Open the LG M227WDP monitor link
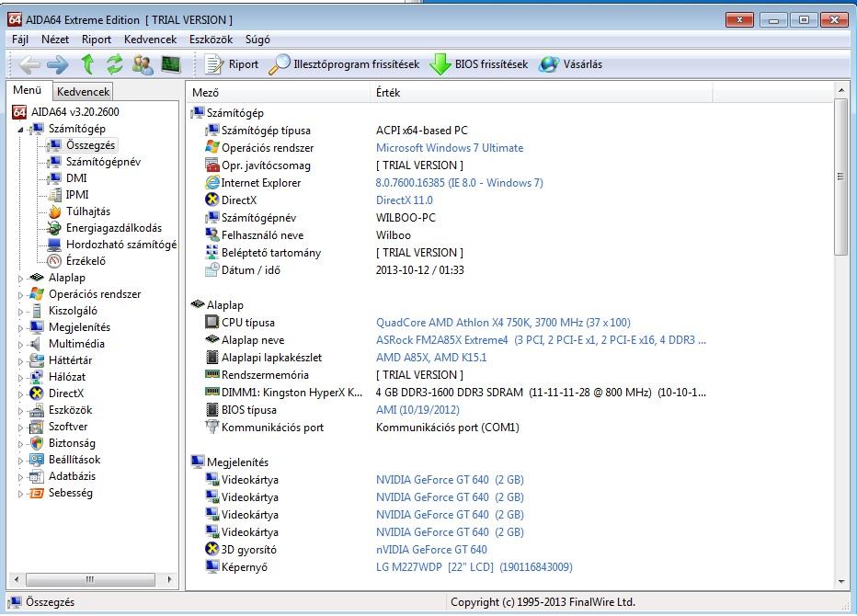 pos(474,567)
